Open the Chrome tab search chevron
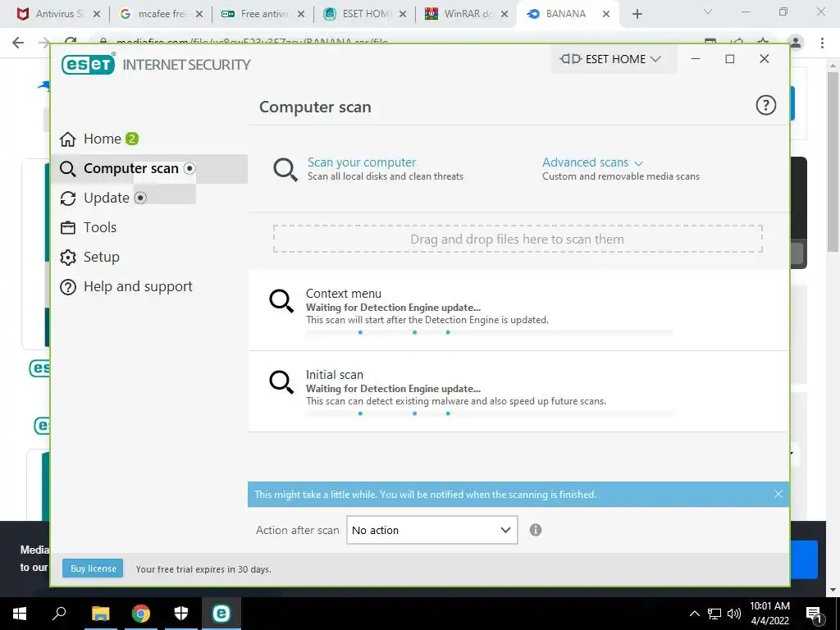Viewport: 840px width, 630px height. [x=708, y=11]
